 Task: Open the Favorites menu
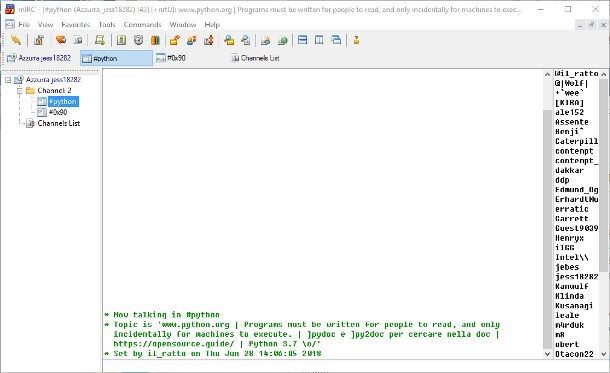click(x=75, y=25)
